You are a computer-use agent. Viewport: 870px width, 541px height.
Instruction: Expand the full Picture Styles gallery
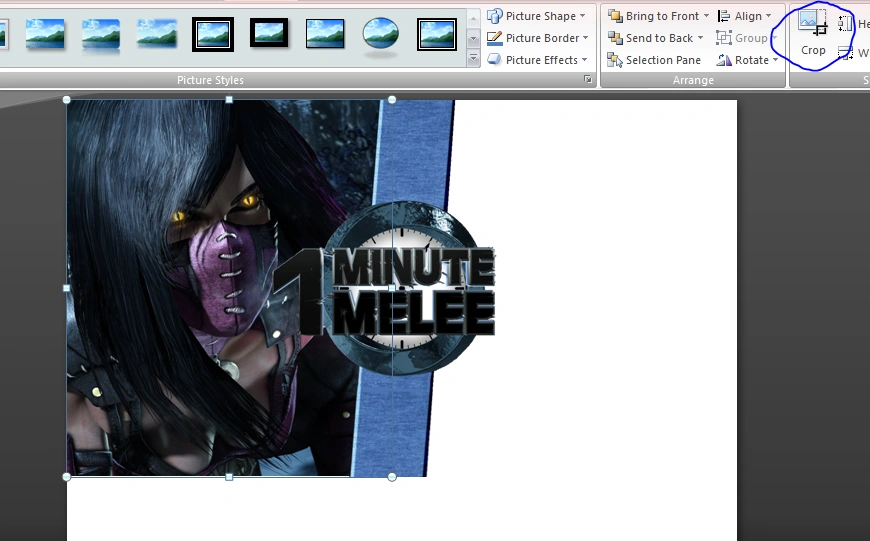473,58
